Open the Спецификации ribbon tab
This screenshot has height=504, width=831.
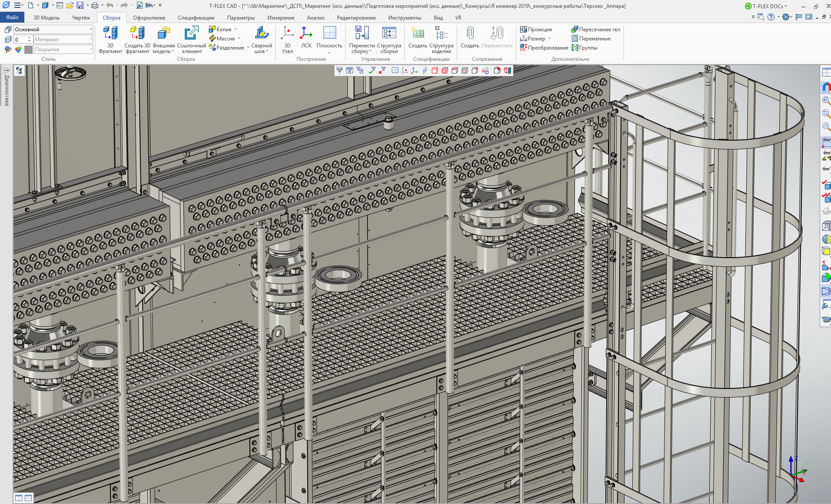click(x=196, y=18)
